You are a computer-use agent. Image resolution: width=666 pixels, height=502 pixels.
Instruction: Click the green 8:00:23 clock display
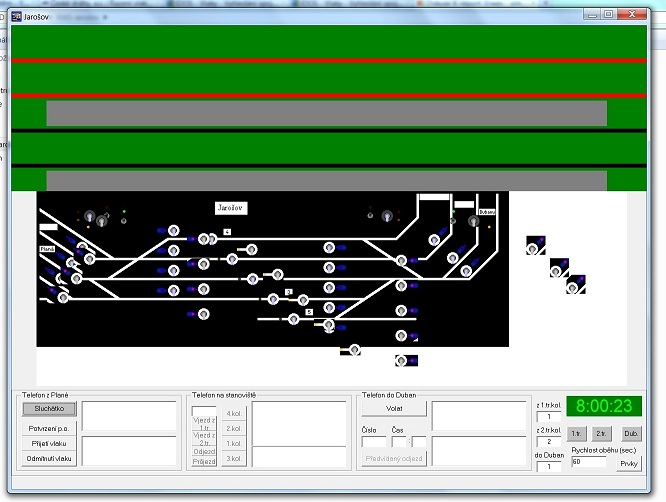pyautogui.click(x=604, y=406)
